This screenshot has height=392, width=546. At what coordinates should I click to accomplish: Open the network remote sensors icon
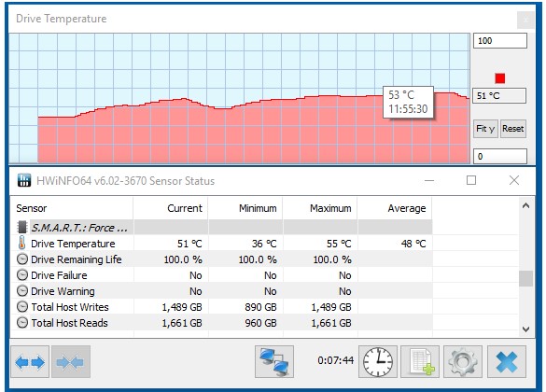click(274, 362)
